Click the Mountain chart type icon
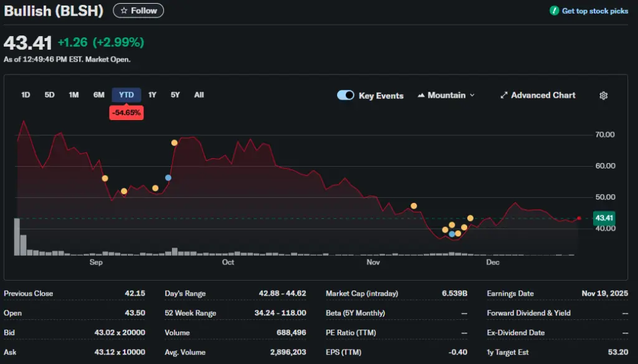Image resolution: width=638 pixels, height=364 pixels. pyautogui.click(x=421, y=96)
